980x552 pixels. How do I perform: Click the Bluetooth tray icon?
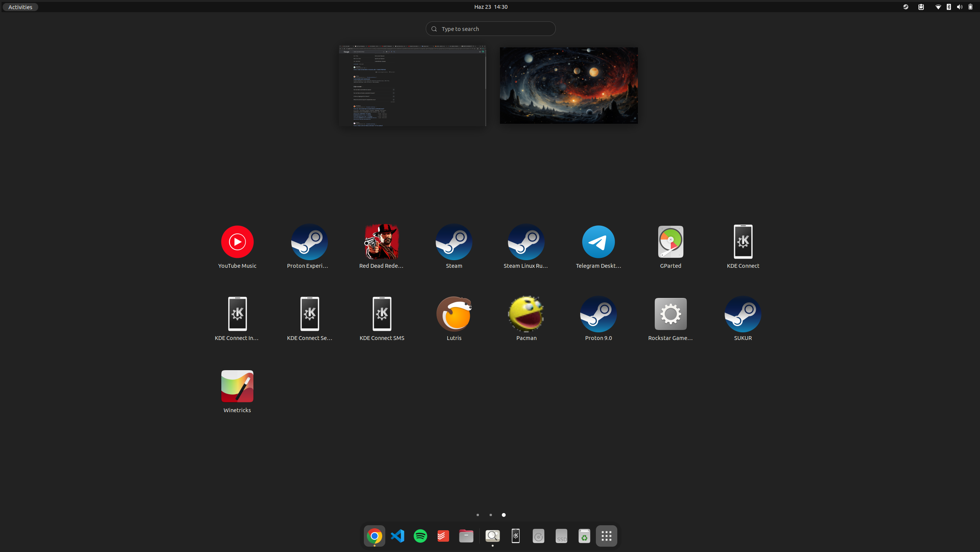click(949, 7)
